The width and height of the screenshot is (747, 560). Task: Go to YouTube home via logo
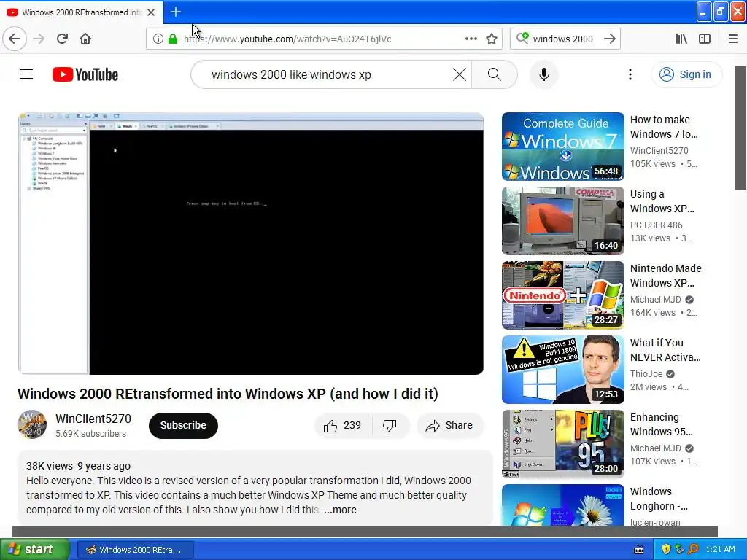[85, 74]
